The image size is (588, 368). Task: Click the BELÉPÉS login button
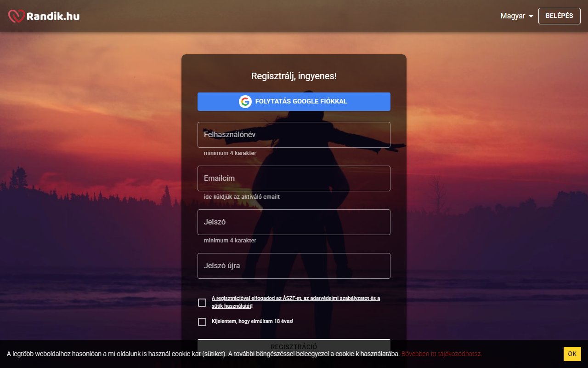[559, 16]
